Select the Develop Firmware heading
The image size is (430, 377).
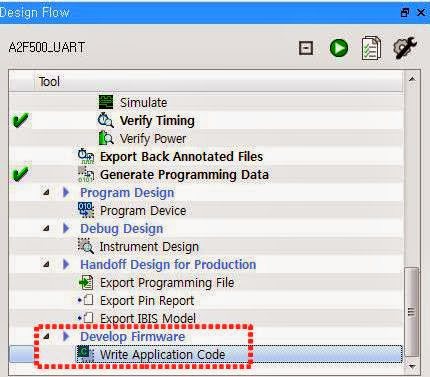132,336
